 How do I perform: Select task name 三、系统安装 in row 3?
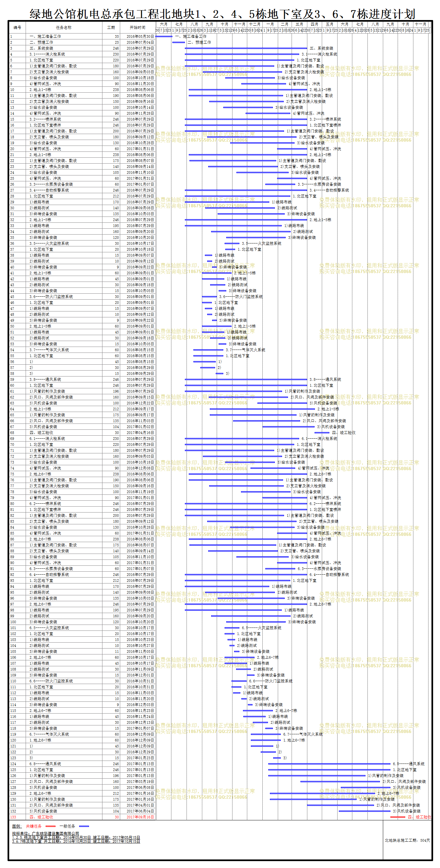pos(41,48)
